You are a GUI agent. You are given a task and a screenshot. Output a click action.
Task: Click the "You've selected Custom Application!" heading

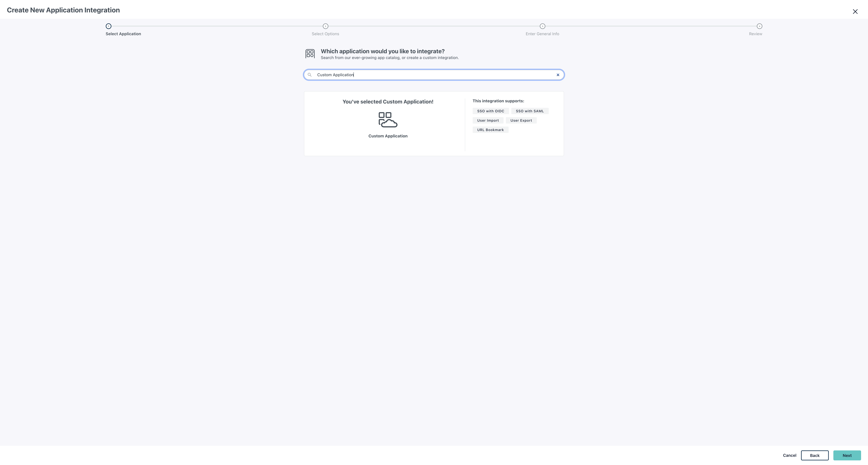[x=388, y=102]
